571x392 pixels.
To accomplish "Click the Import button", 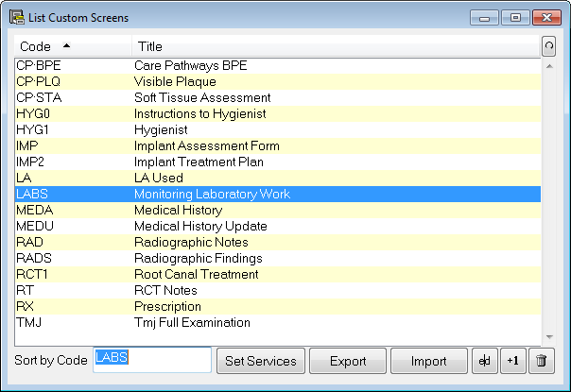I will coord(429,361).
